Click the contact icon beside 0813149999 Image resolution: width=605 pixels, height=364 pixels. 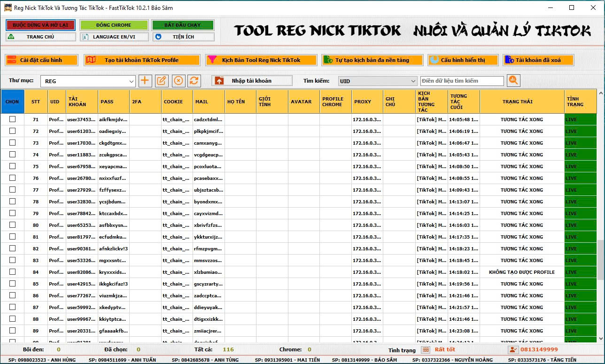pyautogui.click(x=512, y=349)
